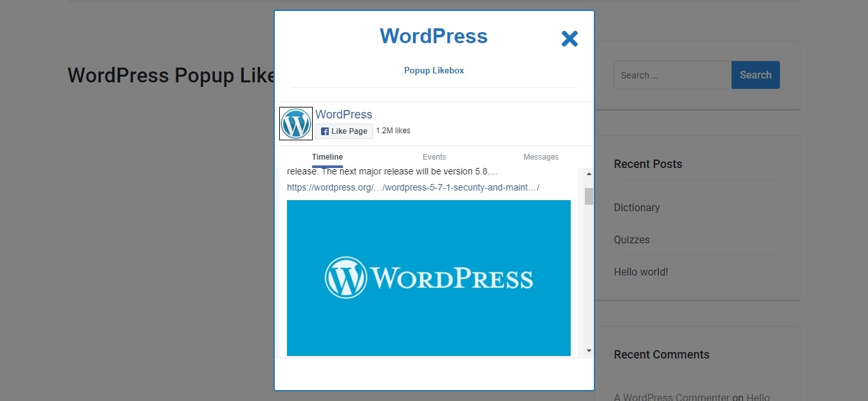This screenshot has width=868, height=401.
Task: Click the Search input field
Action: (672, 75)
